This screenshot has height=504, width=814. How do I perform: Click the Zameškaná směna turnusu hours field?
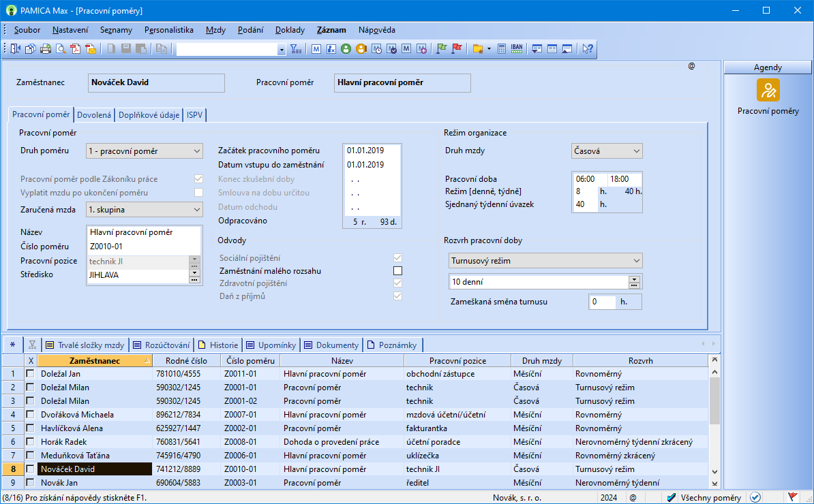click(602, 302)
